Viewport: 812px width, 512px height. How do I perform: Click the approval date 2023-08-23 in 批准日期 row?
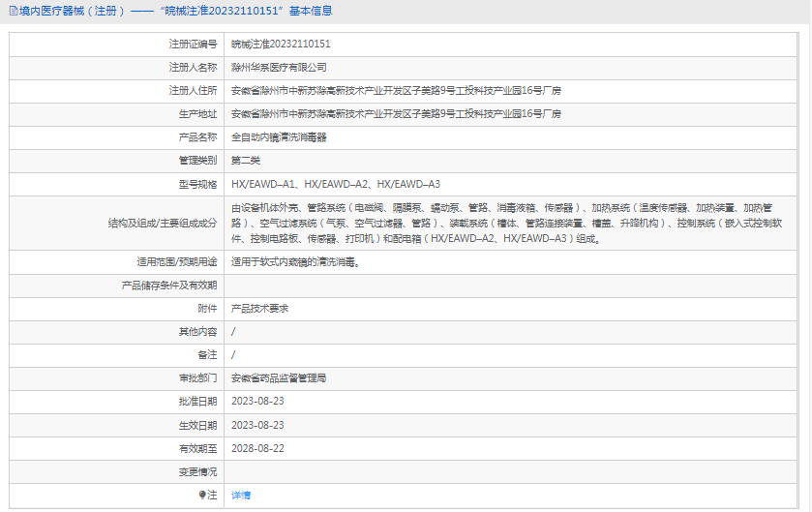(x=257, y=402)
